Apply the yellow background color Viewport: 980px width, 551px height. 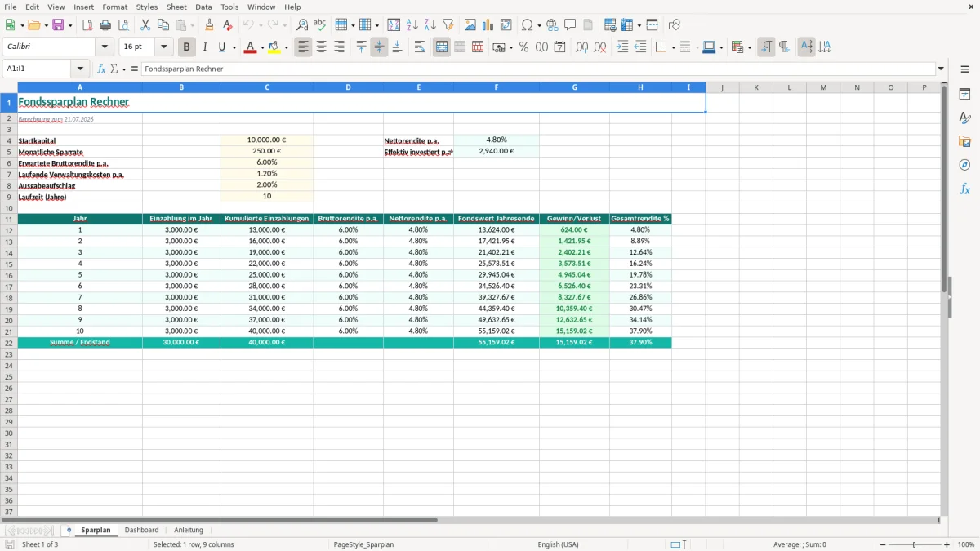tap(274, 47)
